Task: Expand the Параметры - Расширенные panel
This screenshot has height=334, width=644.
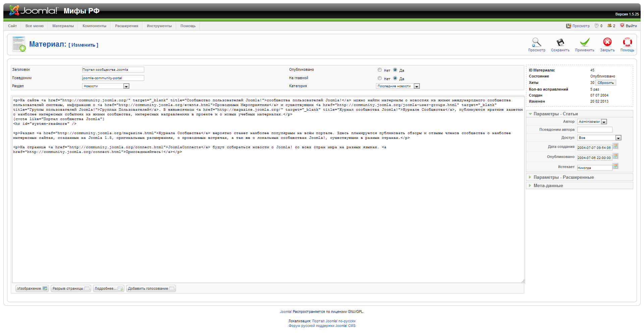Action: [579, 177]
